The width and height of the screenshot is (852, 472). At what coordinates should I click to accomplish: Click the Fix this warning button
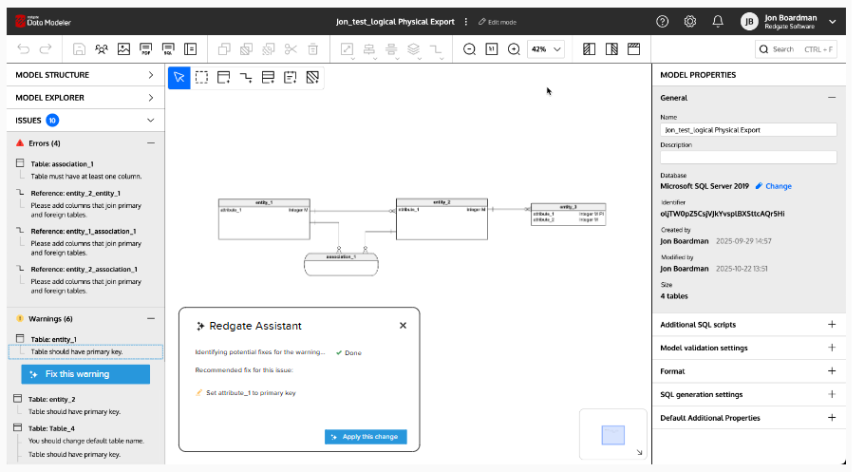(85, 374)
